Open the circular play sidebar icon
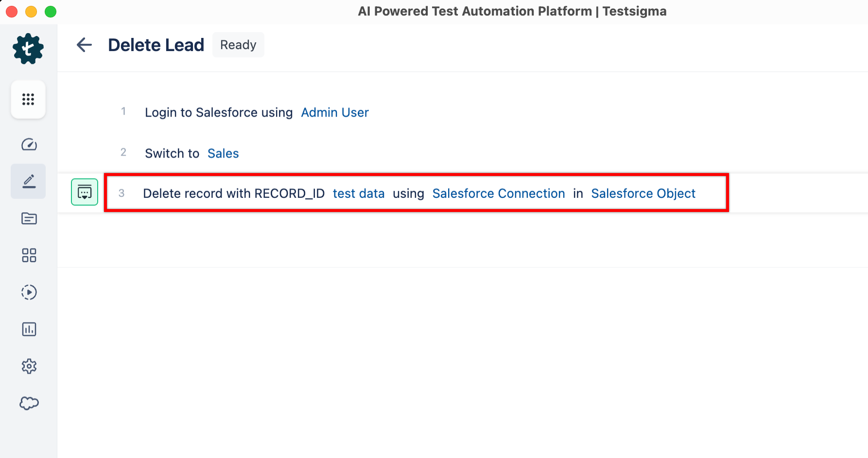Screen dimensions: 868x458 click(29, 292)
